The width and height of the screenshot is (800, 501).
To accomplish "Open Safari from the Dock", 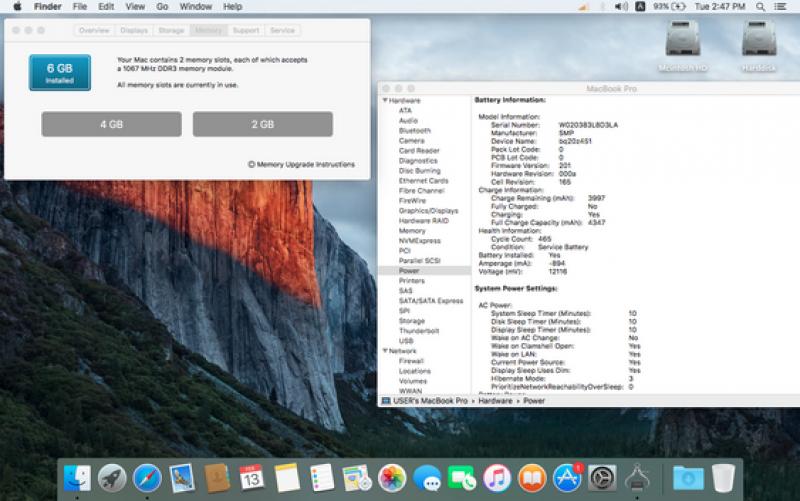I will point(147,478).
